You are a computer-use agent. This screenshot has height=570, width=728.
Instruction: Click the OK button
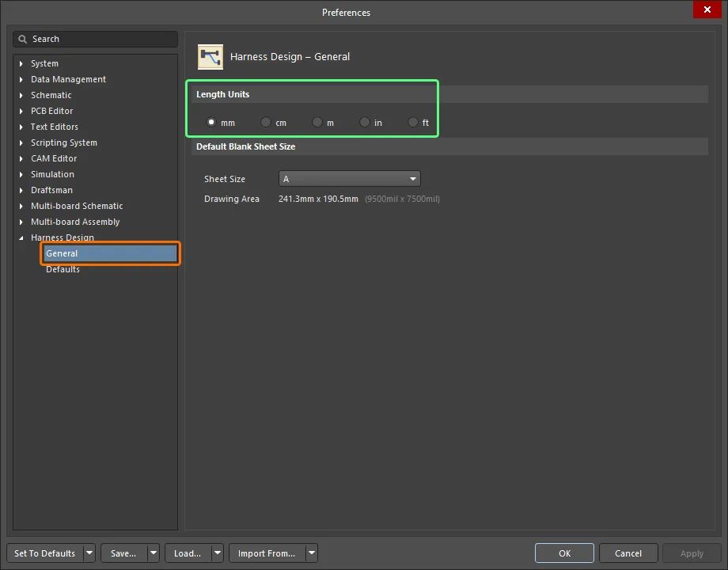point(564,553)
